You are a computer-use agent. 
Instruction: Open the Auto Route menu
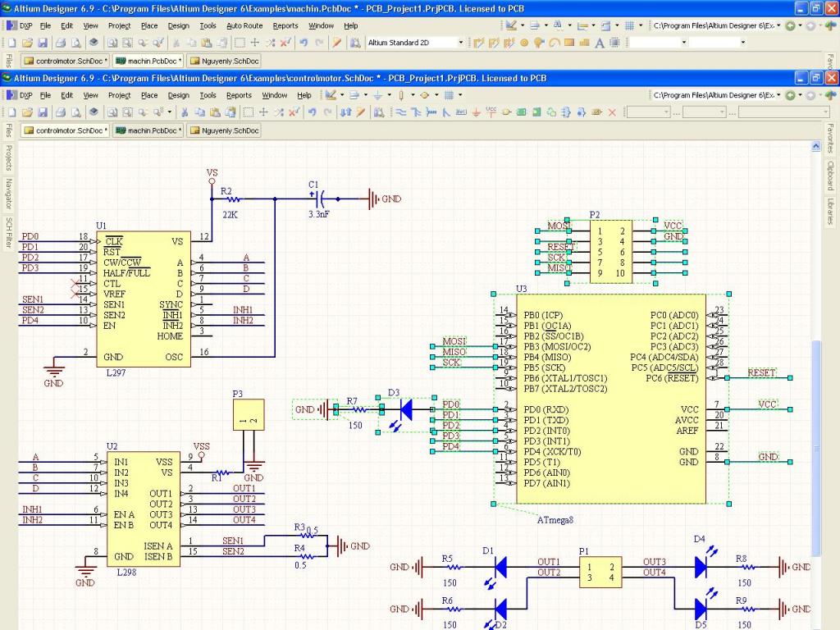pos(244,25)
